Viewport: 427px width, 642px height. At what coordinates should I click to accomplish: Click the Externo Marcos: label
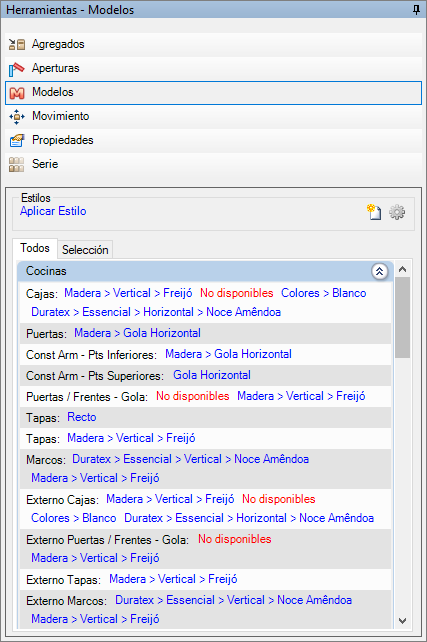point(66,601)
